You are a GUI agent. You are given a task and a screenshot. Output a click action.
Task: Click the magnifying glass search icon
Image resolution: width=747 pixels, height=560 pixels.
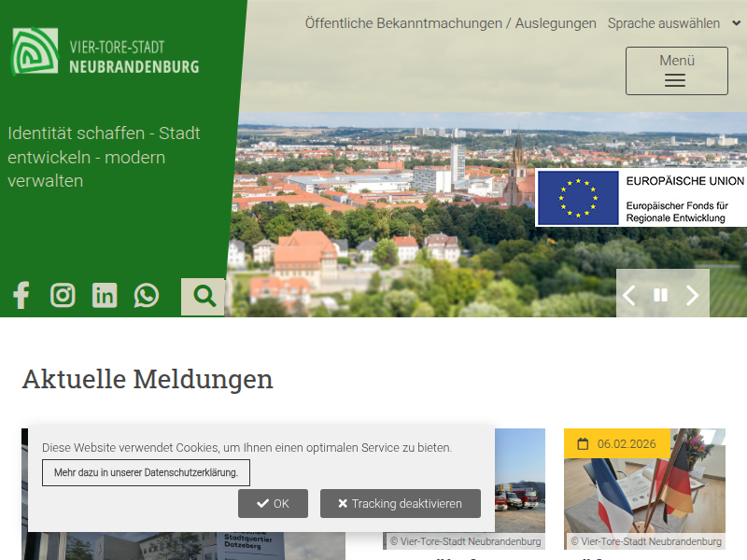(204, 297)
